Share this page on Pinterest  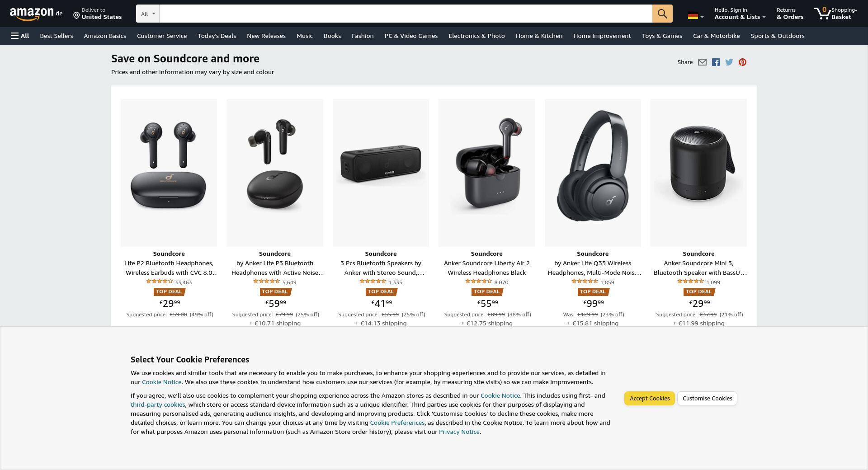coord(742,62)
